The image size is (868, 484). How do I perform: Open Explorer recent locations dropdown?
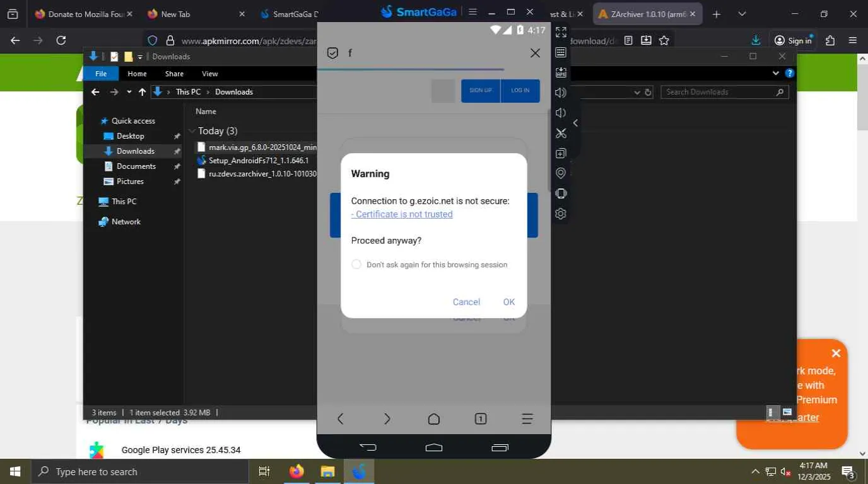click(129, 92)
